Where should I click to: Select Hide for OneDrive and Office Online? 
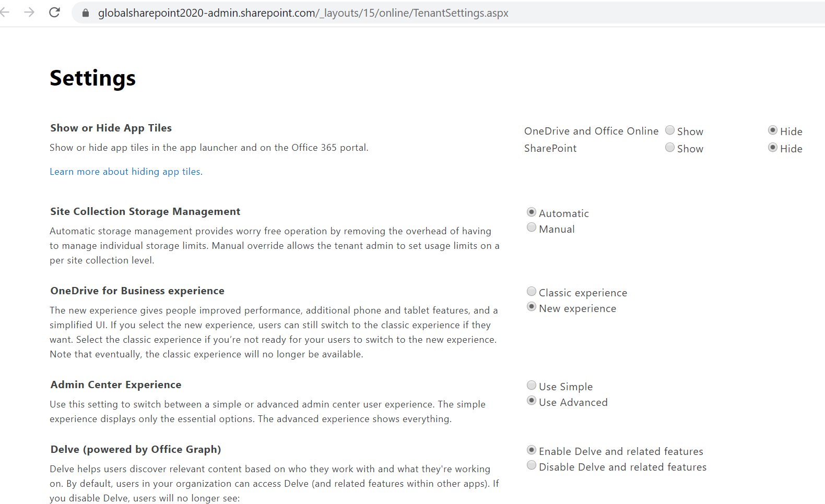coord(773,130)
